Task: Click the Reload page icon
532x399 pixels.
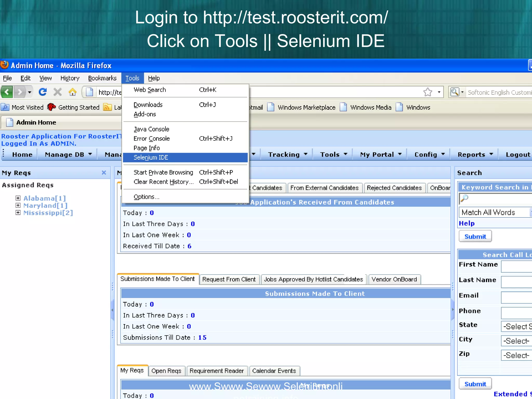Action: coord(43,92)
